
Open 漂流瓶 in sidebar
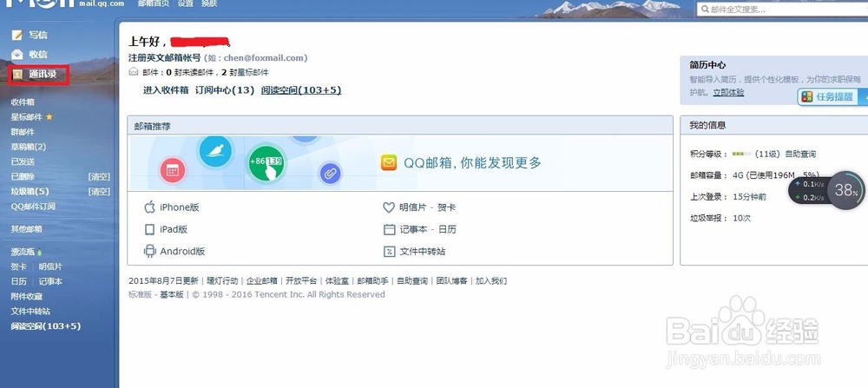click(23, 252)
